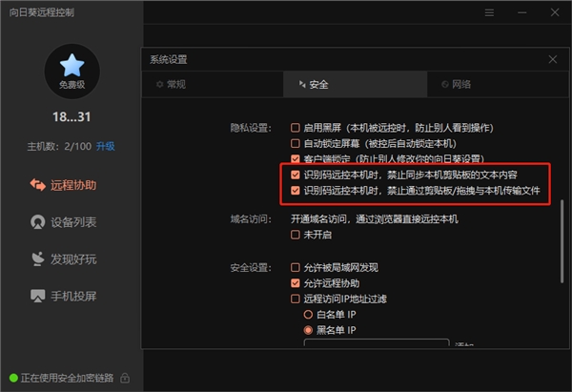Enable the 启用黑屏 checkbox
572x392 pixels.
[x=296, y=128]
